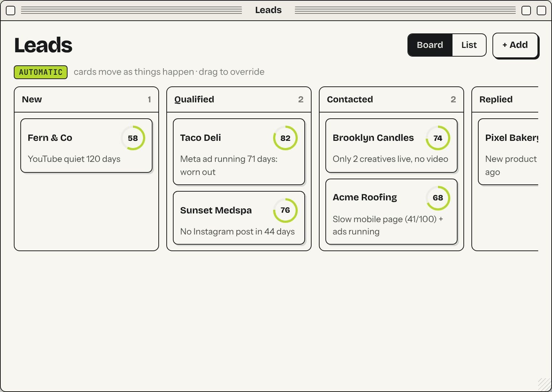552x392 pixels.
Task: Click the Contacted column count 2
Action: (453, 99)
